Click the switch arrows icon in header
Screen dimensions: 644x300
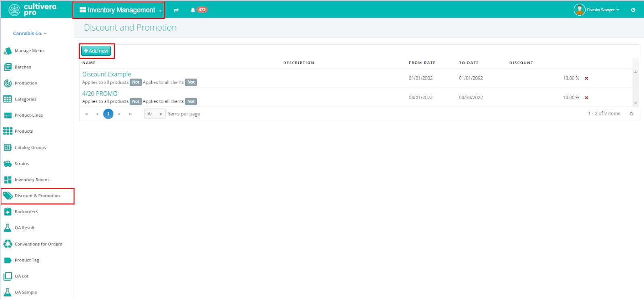coord(176,10)
